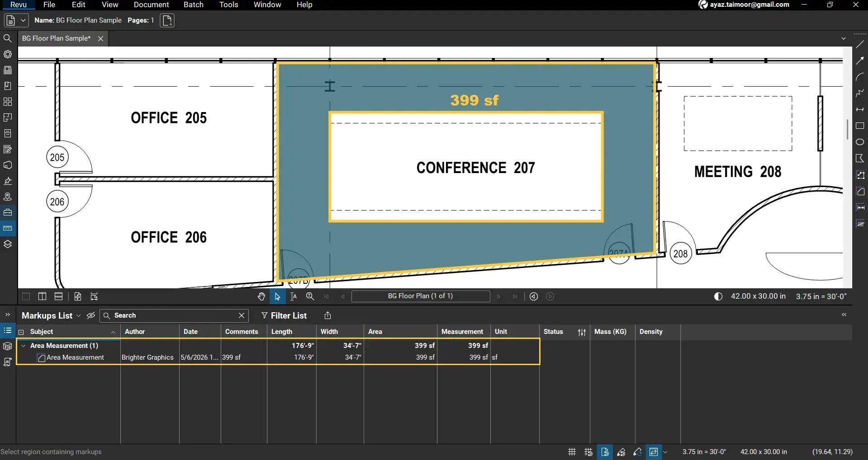868x460 pixels.
Task: Open the Markups List dropdown arrow
Action: click(x=79, y=315)
